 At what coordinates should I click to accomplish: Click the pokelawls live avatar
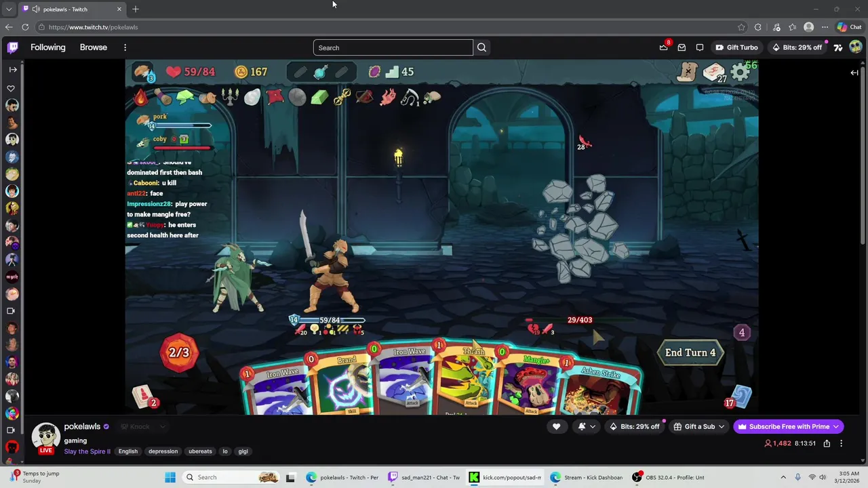pyautogui.click(x=46, y=438)
